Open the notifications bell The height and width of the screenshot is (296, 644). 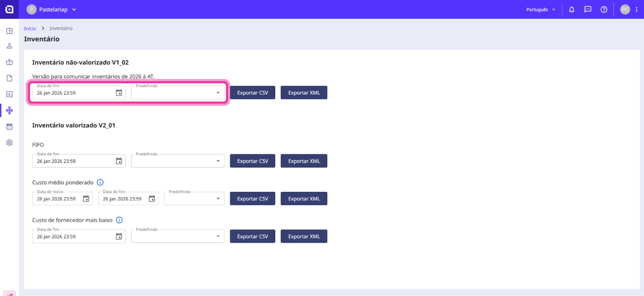[x=572, y=9]
